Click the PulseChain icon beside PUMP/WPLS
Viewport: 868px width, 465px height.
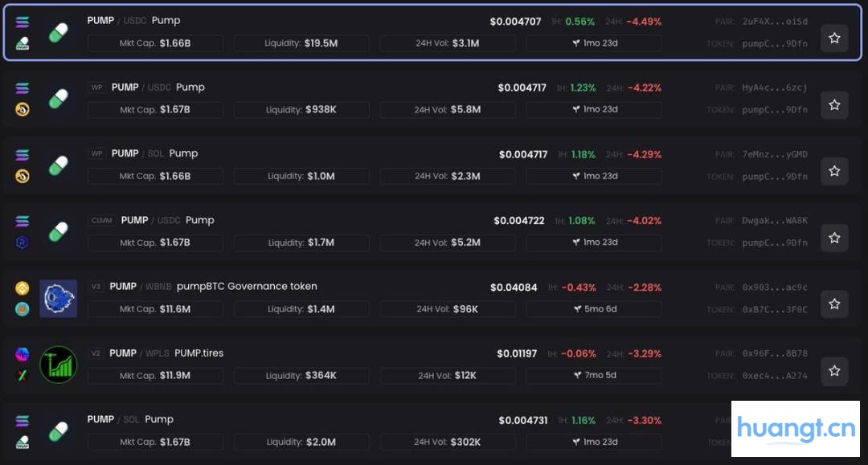point(23,354)
